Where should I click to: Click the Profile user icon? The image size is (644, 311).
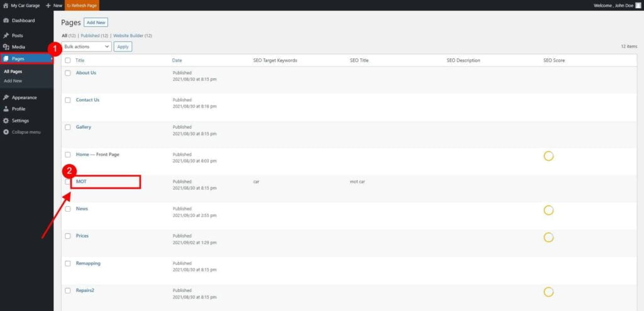[6, 109]
